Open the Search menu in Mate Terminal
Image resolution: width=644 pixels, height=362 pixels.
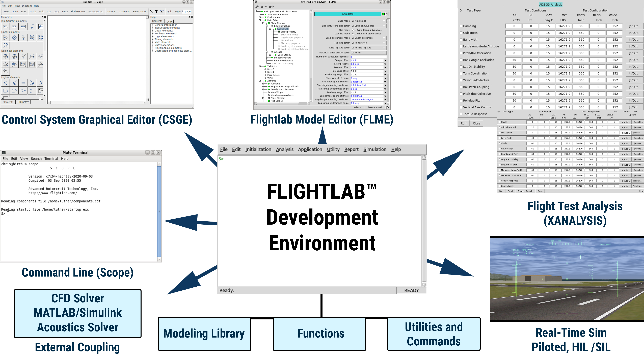click(36, 159)
